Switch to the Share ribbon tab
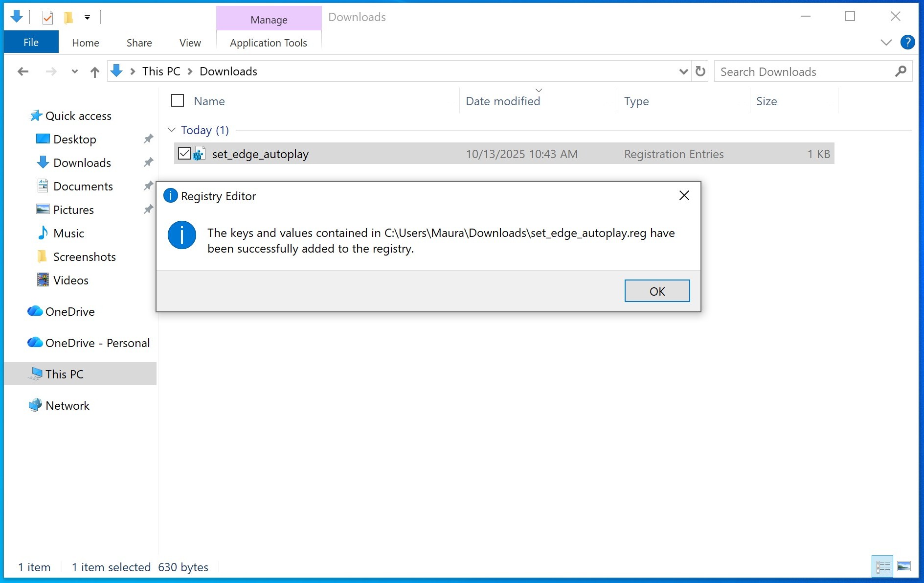Screen dimensions: 924x583 click(139, 43)
